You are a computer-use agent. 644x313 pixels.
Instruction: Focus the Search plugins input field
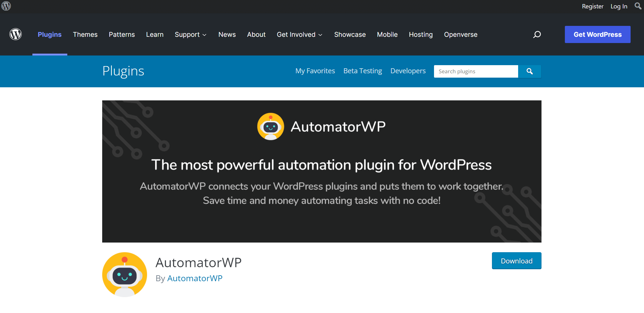(476, 71)
